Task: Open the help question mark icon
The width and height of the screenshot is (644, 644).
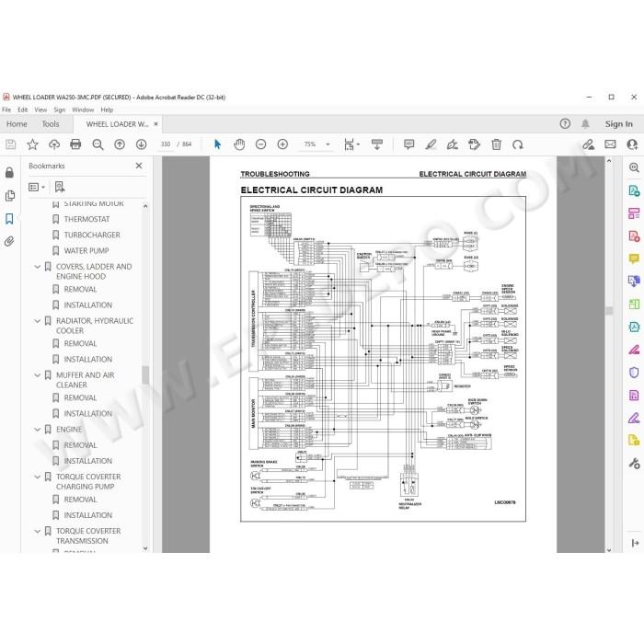Action: [x=565, y=123]
